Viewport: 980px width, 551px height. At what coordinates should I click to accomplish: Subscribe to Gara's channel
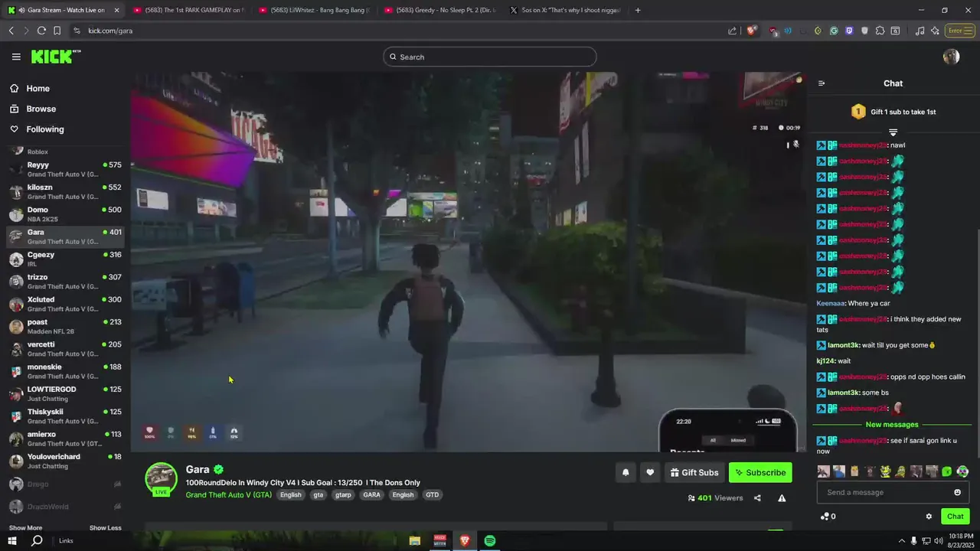coord(760,472)
